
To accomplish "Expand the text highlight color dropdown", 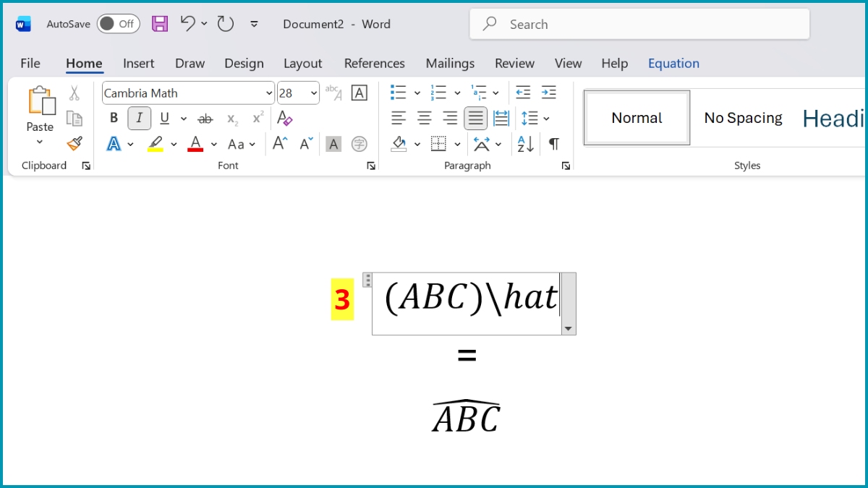I will (x=173, y=144).
